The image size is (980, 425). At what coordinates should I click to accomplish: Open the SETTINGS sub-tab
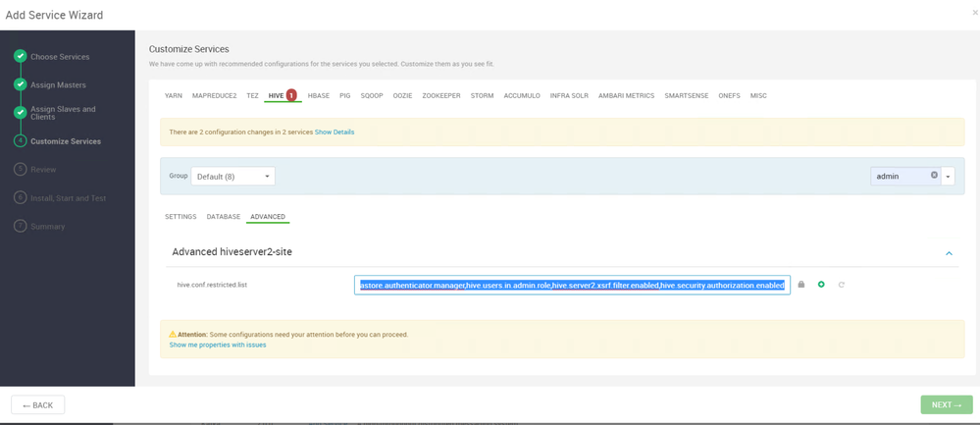pos(181,216)
